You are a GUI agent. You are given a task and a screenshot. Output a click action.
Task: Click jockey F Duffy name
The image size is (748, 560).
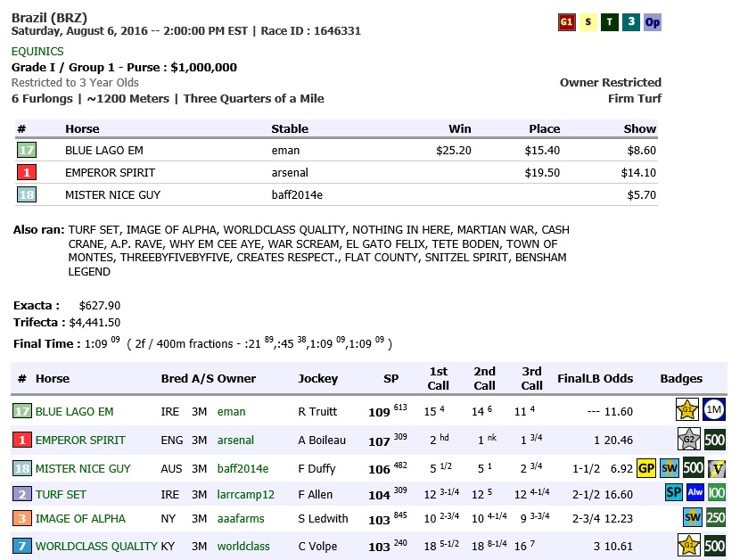click(x=316, y=468)
